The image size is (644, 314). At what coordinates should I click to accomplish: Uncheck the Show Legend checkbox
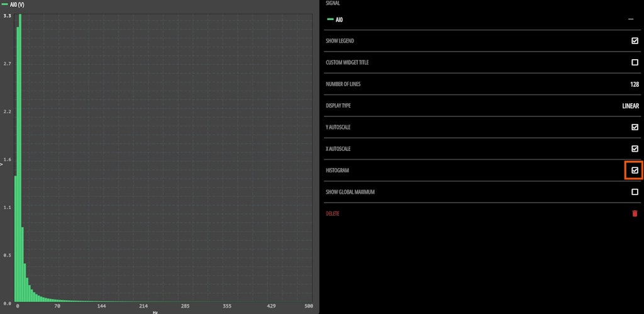coord(635,41)
